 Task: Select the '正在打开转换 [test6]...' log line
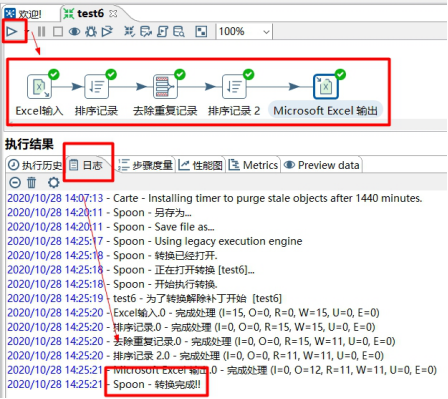click(131, 270)
